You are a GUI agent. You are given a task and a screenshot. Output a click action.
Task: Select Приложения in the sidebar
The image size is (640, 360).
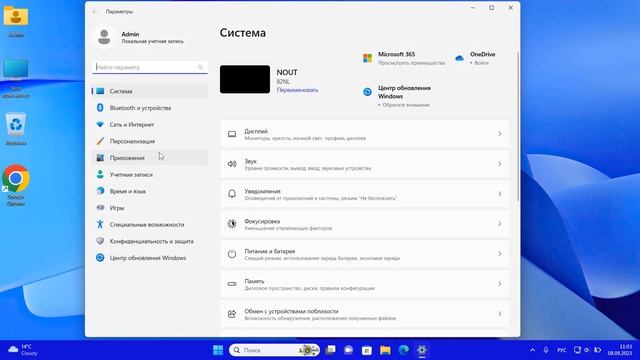150,158
